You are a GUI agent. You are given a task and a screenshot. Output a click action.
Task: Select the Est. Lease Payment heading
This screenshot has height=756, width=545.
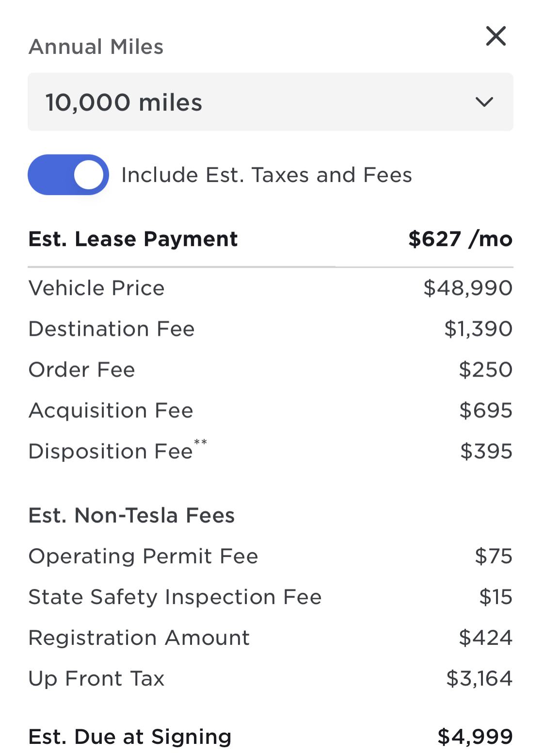(133, 239)
